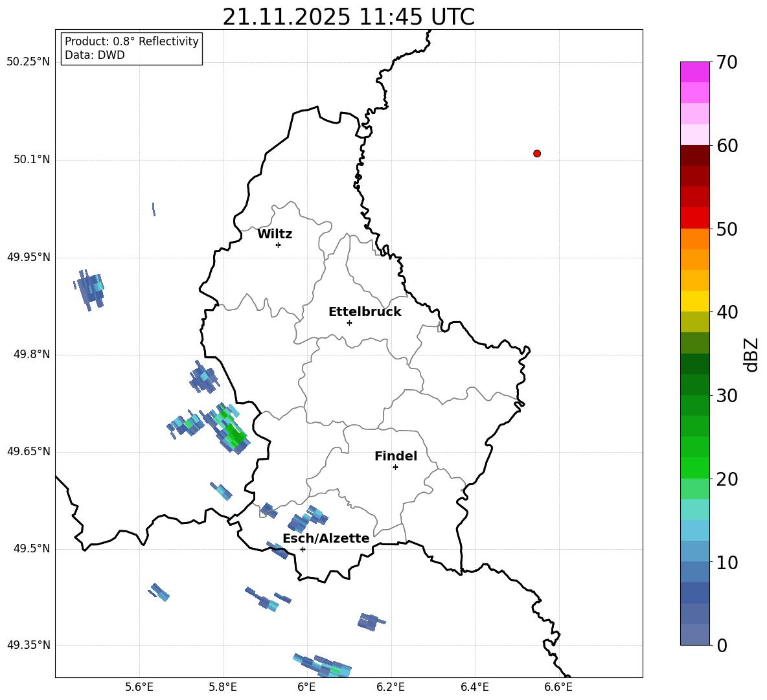
Task: Click the 0 tick label on colorbar
Action: coord(722,645)
